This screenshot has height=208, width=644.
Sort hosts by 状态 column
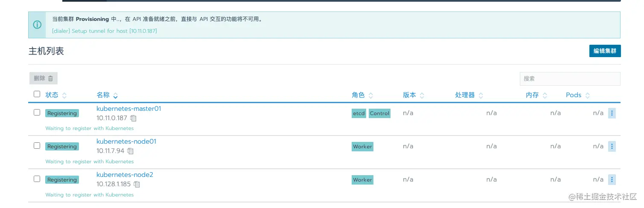click(56, 95)
